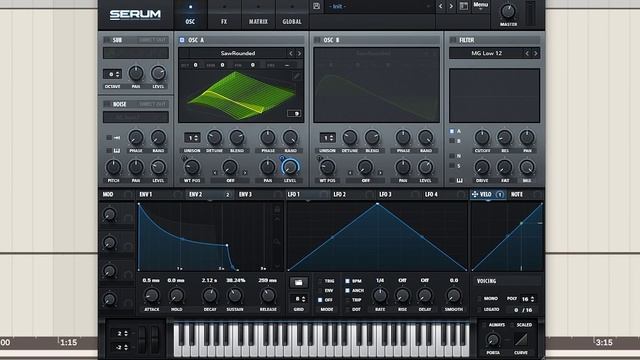
Task: Open the OSC A warp mode Off selector
Action: (230, 180)
